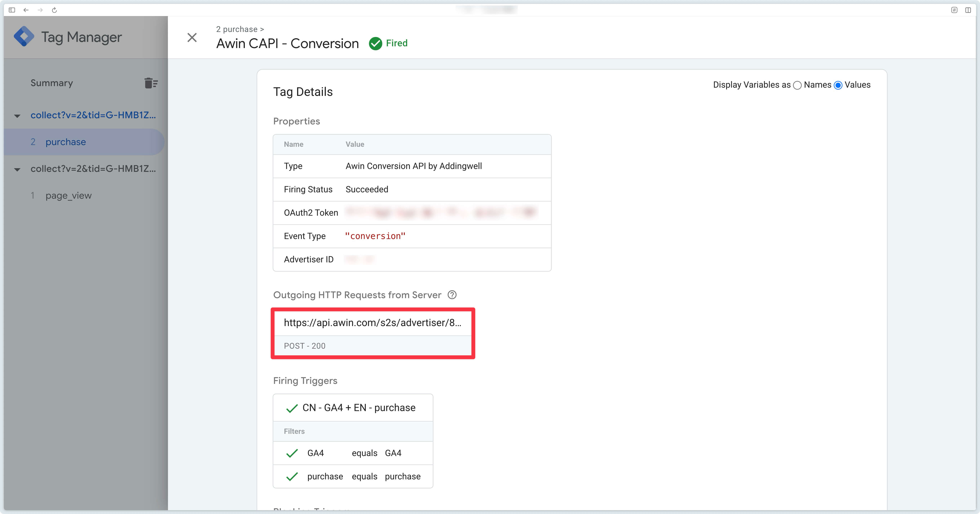Click the '2 purchase >' breadcrumb
Screen dimensions: 980x514
pyautogui.click(x=240, y=29)
